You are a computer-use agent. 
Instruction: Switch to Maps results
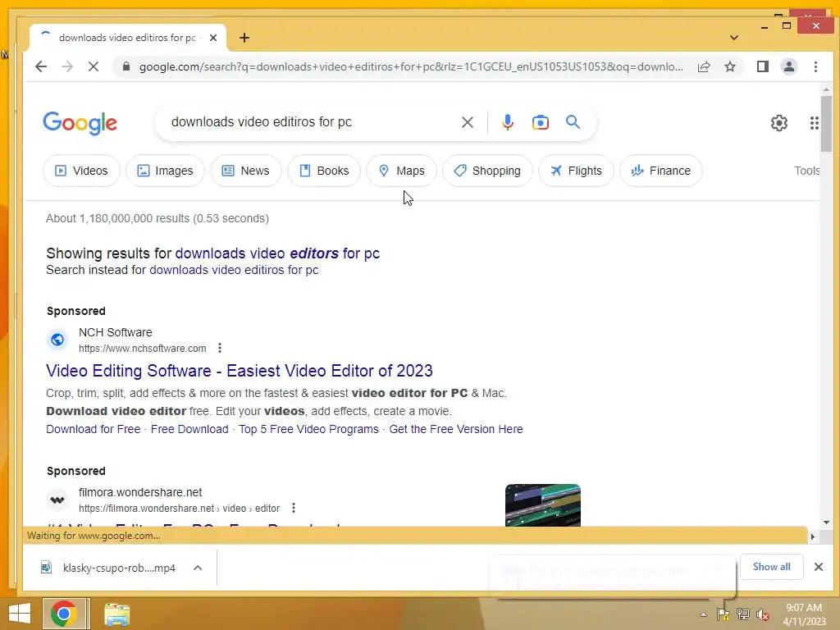(401, 171)
